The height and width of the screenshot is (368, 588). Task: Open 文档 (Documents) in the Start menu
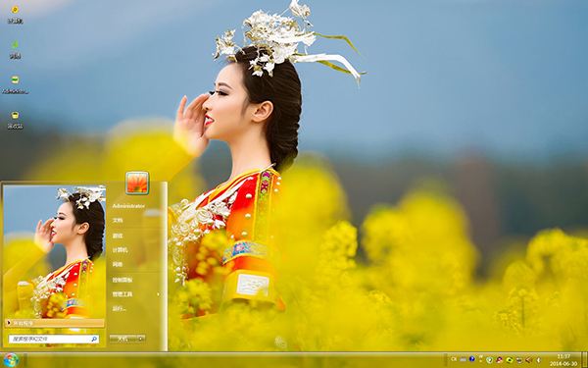pos(118,221)
